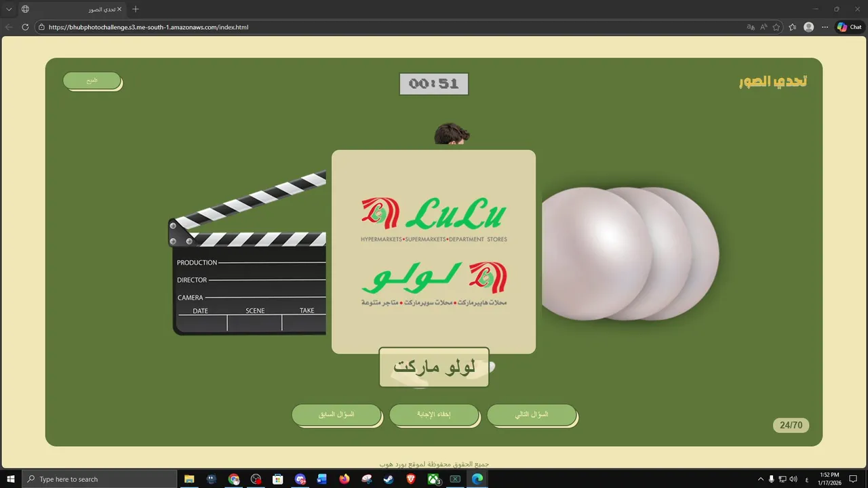Open the Windows Start menu

[x=11, y=479]
